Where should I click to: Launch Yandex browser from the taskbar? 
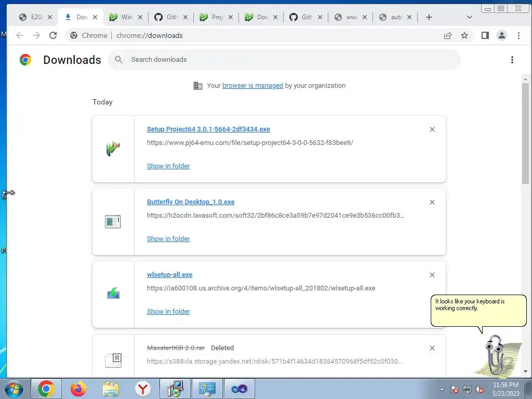tap(143, 389)
